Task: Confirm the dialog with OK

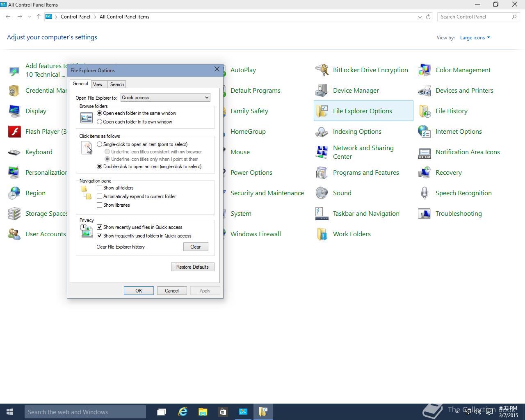Action: coord(139,291)
